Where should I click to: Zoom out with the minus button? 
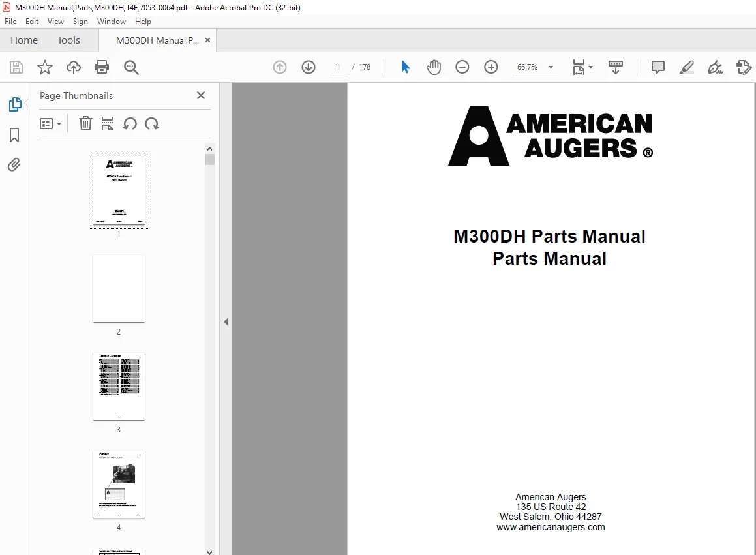point(462,67)
